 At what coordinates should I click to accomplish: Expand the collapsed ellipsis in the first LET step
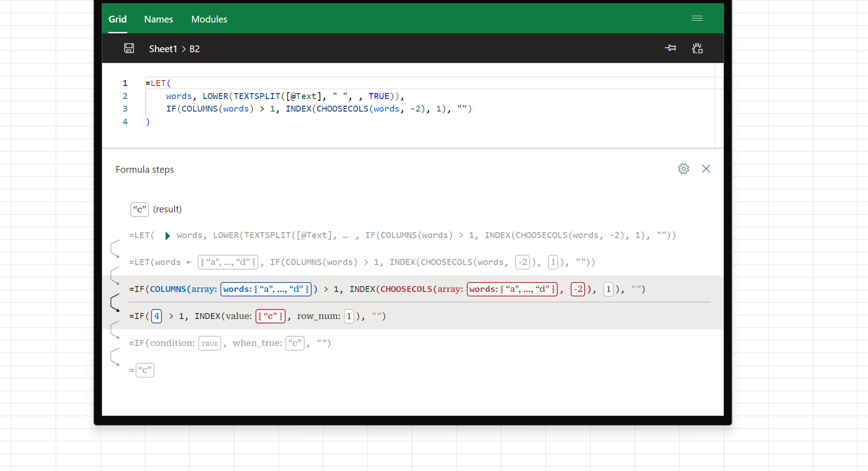pyautogui.click(x=346, y=235)
